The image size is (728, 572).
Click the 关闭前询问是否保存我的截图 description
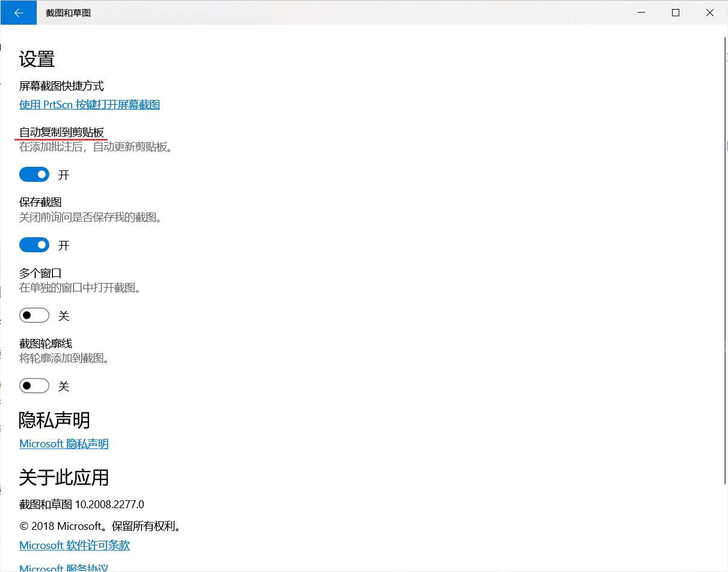point(91,217)
